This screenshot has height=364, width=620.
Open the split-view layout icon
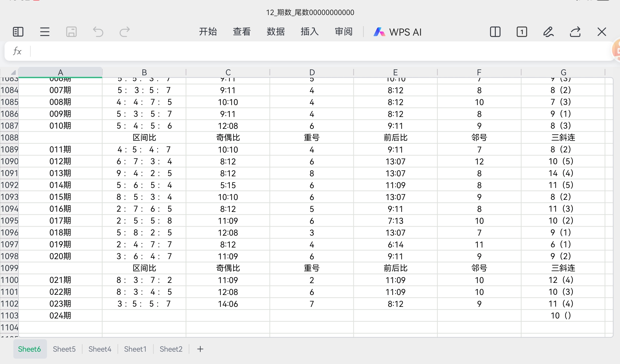click(495, 32)
